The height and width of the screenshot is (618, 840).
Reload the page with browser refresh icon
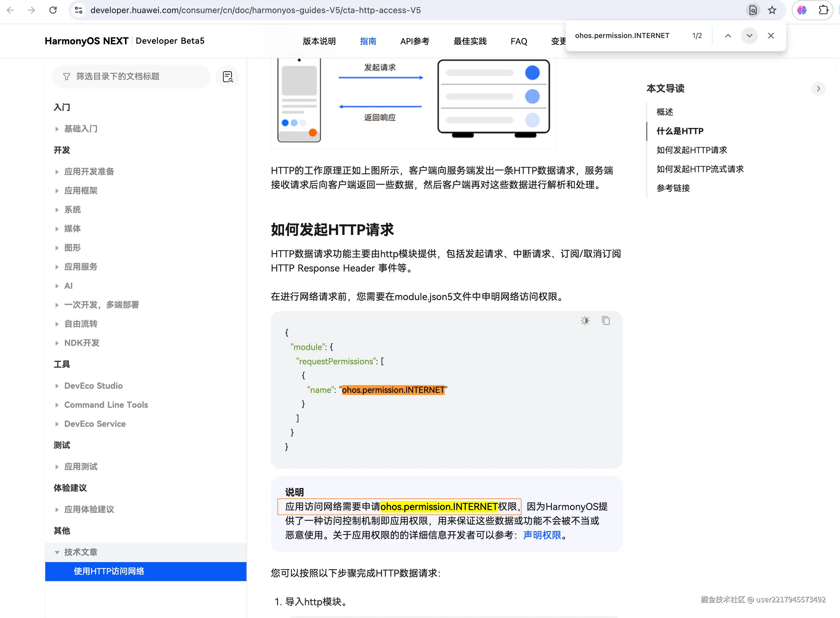click(x=53, y=10)
